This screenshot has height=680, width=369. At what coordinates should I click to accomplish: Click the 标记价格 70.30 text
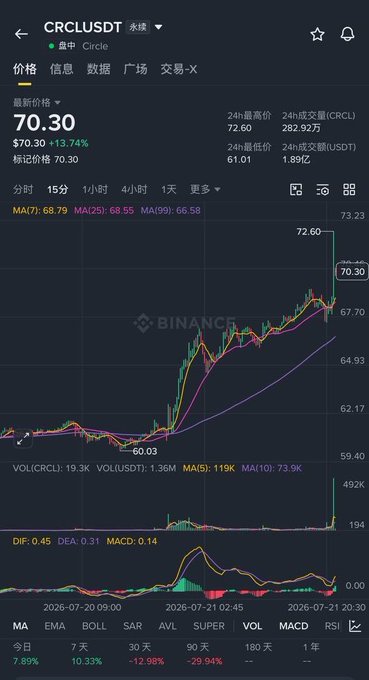coord(46,160)
